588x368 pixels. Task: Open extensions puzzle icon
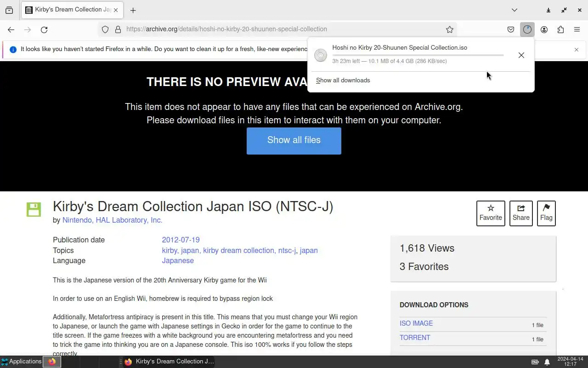tap(560, 29)
